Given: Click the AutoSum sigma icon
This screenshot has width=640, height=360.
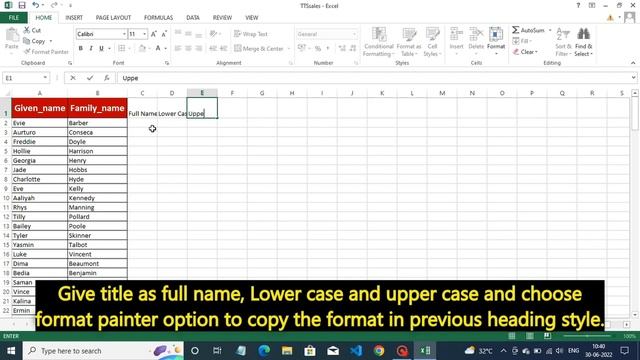Looking at the screenshot, I should (516, 30).
